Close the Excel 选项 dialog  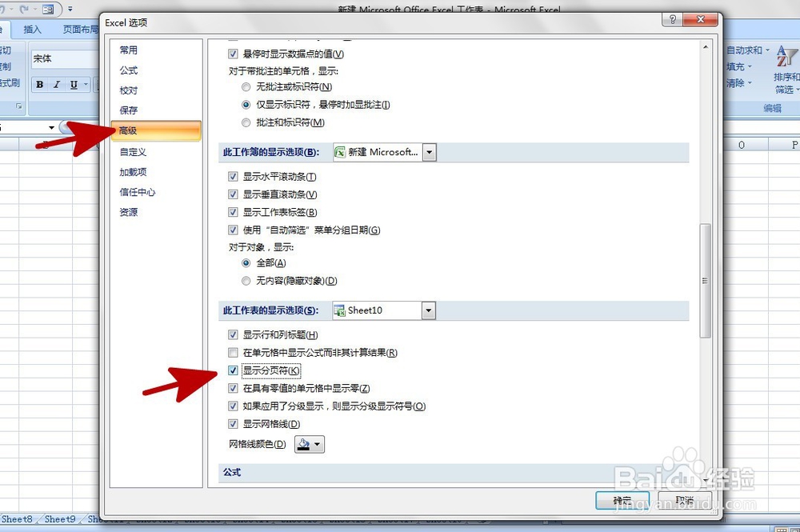coord(701,19)
